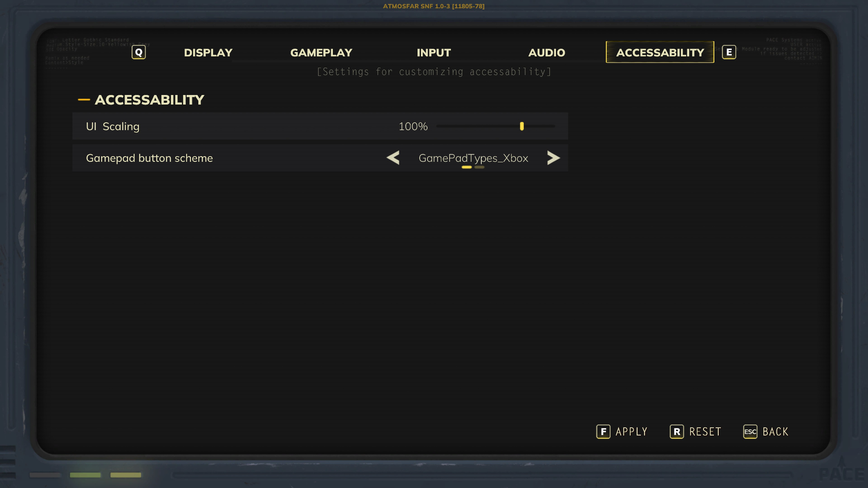Apply the settings changes
The width and height of the screenshot is (868, 488).
coord(631,432)
